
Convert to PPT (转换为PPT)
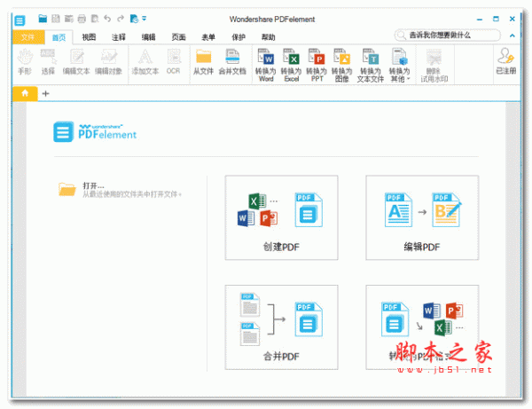click(x=317, y=65)
